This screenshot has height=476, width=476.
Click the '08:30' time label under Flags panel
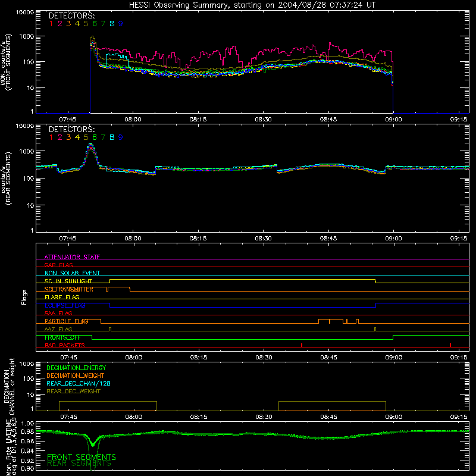tap(264, 358)
